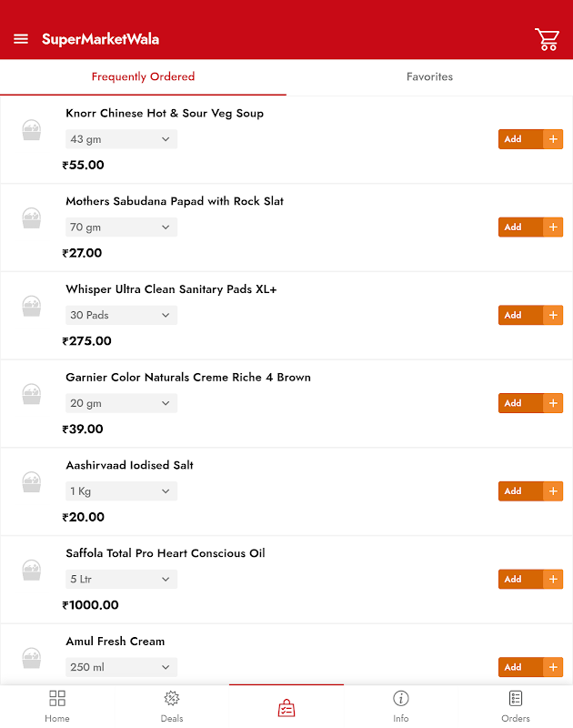Open the 30 Pads size dropdown
This screenshot has width=573, height=728.
tap(121, 315)
